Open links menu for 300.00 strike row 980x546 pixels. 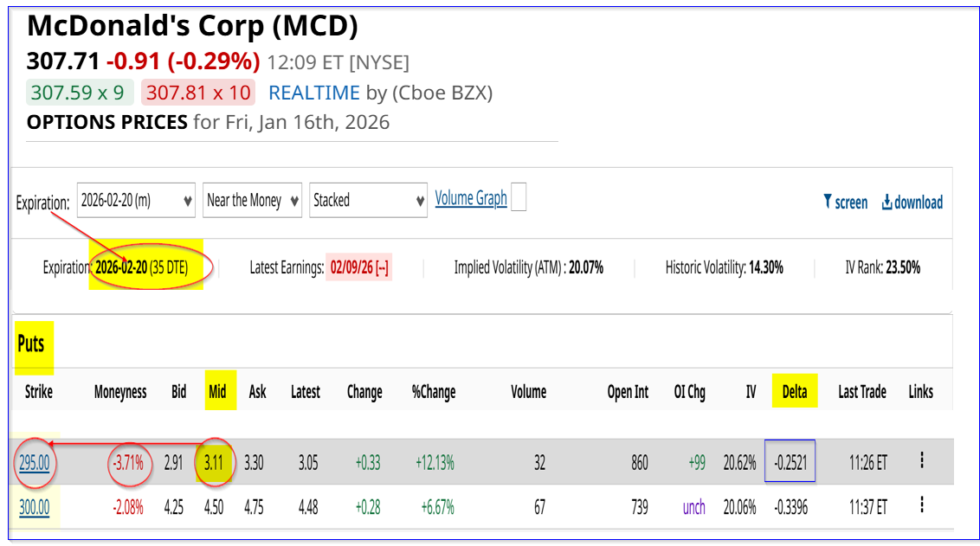pyautogui.click(x=922, y=505)
